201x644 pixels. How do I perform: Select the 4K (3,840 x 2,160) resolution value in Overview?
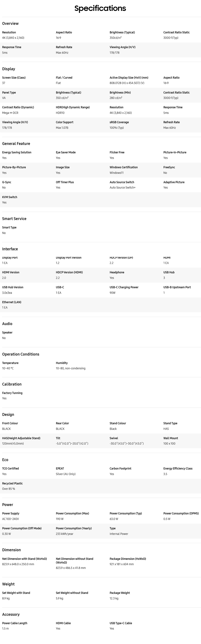[x=13, y=38]
